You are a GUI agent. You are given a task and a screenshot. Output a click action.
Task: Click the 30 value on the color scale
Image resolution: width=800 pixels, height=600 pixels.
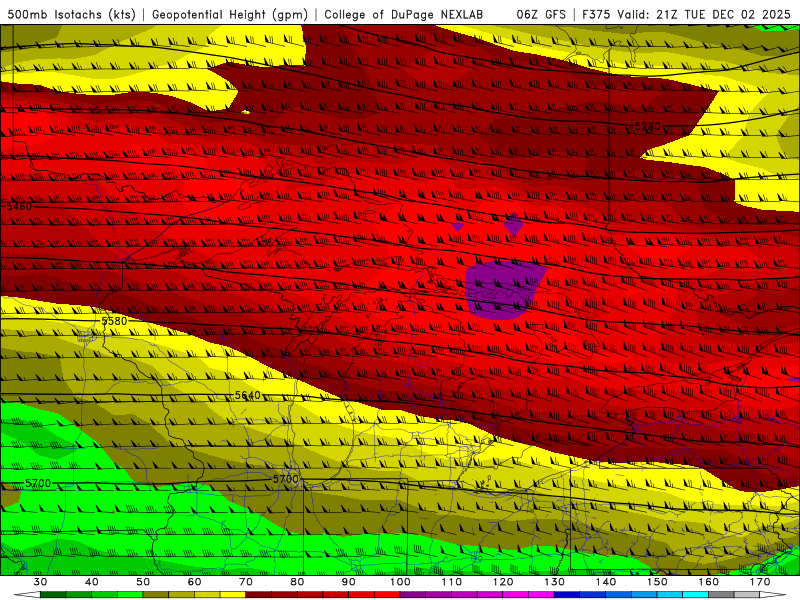point(40,582)
